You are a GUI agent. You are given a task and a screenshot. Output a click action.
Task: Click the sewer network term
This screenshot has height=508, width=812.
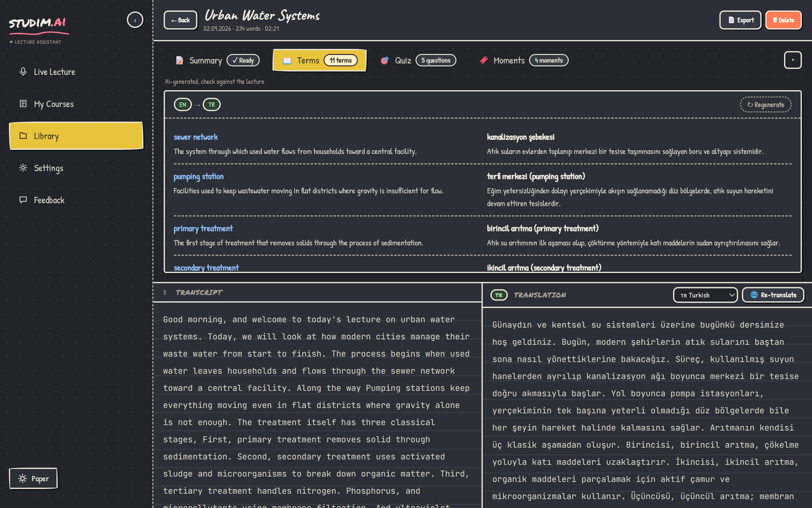click(195, 137)
